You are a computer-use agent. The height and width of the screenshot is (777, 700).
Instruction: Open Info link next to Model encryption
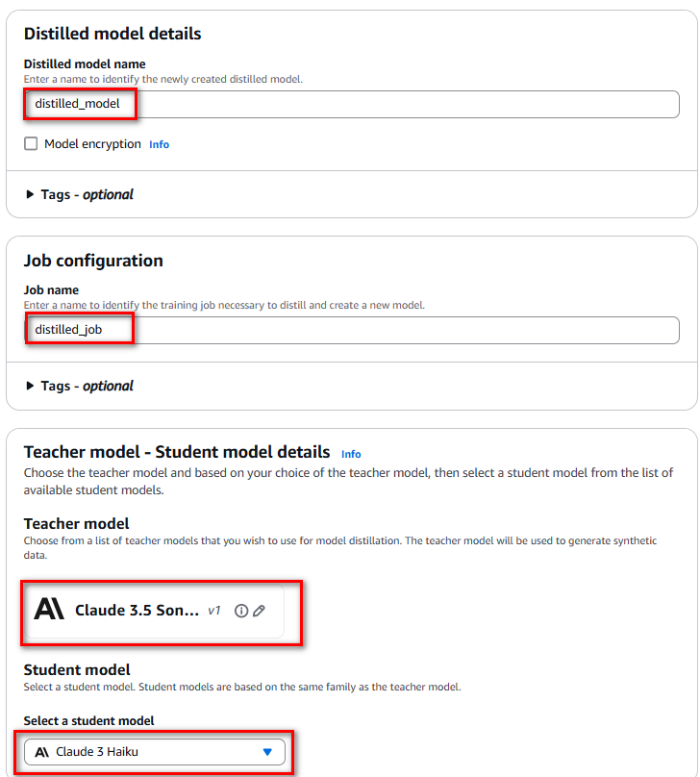159,144
